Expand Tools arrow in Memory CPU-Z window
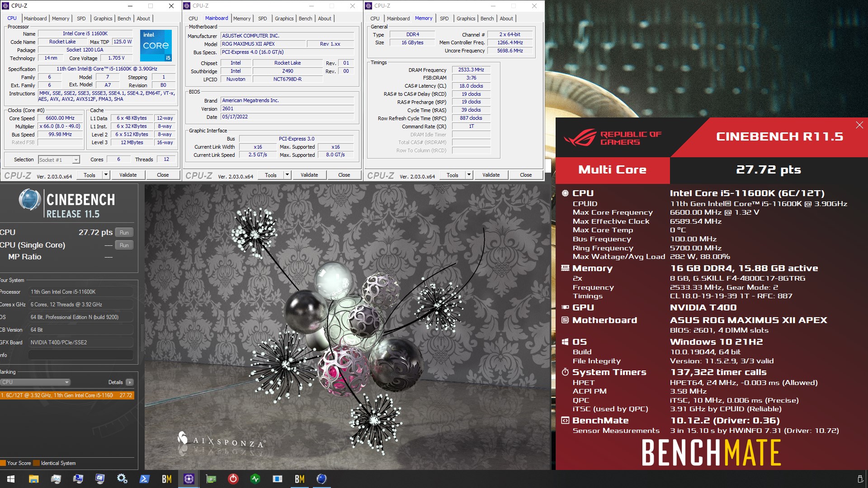Screen dimensions: 868x488 click(469, 175)
